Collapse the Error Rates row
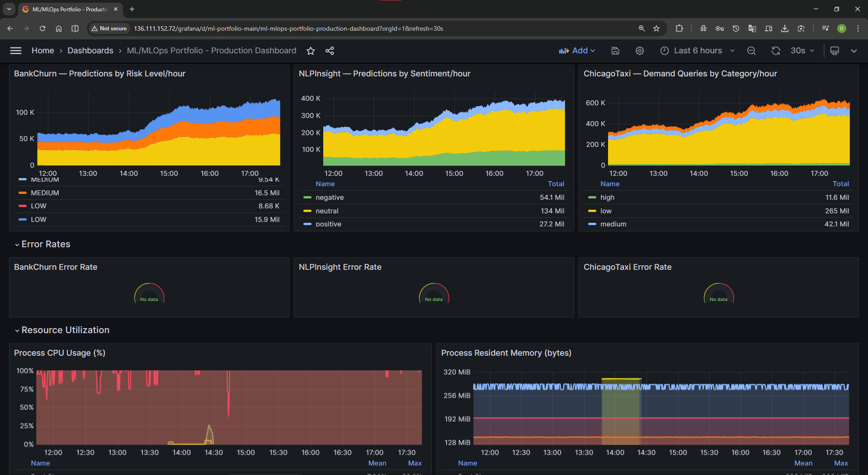This screenshot has height=475, width=868. (x=46, y=244)
